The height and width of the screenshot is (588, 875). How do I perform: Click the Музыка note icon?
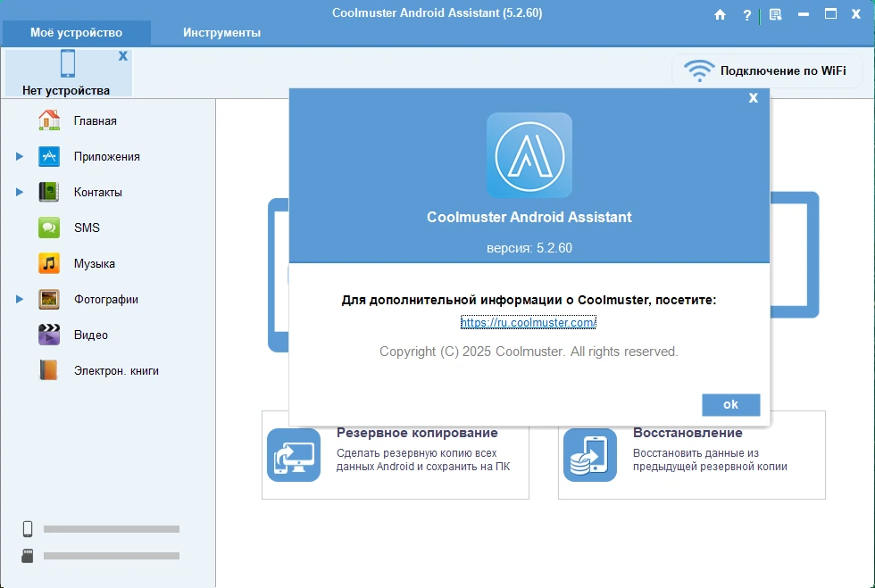49,263
